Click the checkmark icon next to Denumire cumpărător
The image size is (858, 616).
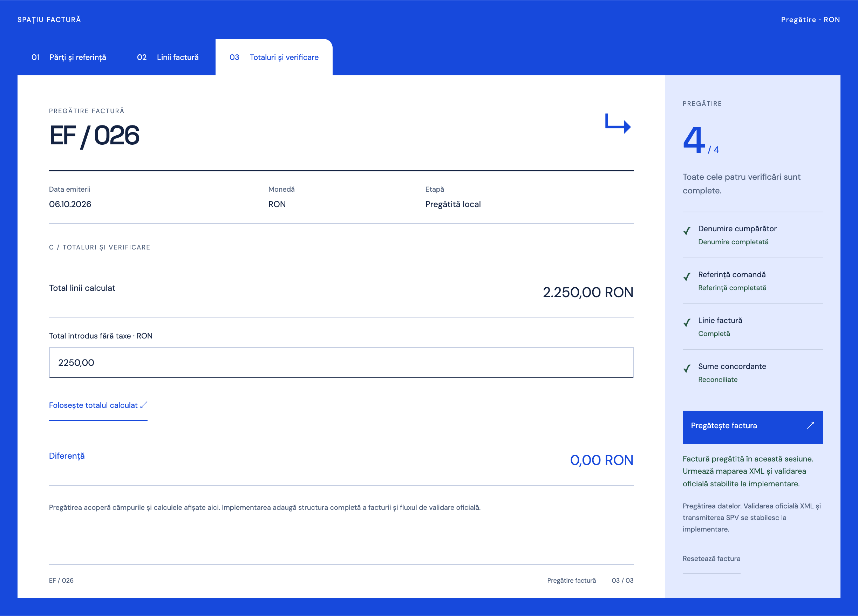[x=687, y=231]
